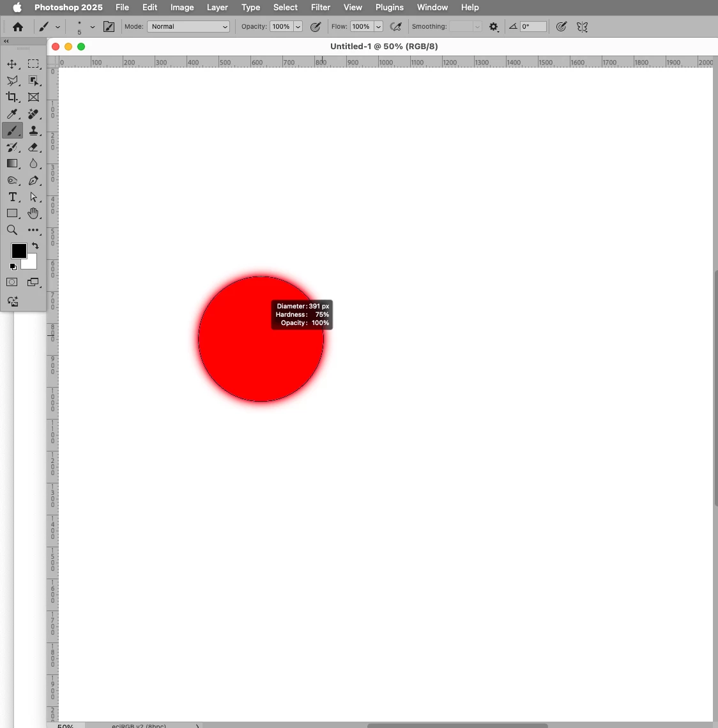This screenshot has height=728, width=718.
Task: Open the Filter menu
Action: 321,8
